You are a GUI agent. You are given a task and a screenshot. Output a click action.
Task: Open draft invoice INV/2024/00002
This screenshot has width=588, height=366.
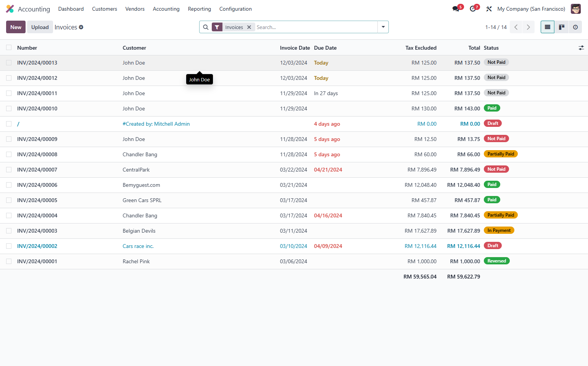click(37, 246)
